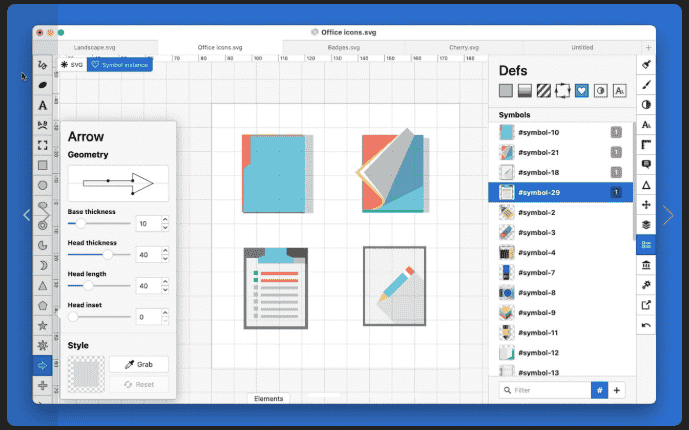689x430 pixels.
Task: Select the View frame tool
Action: pyautogui.click(x=42, y=145)
